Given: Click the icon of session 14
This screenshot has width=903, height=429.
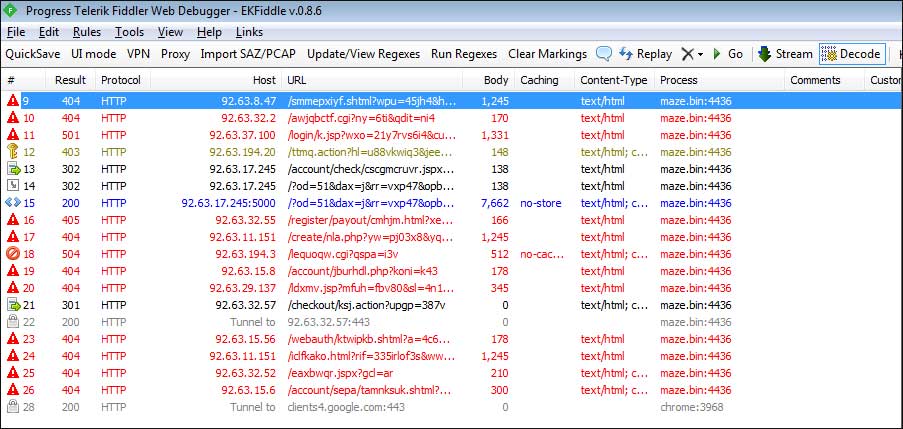Looking at the screenshot, I should point(13,186).
